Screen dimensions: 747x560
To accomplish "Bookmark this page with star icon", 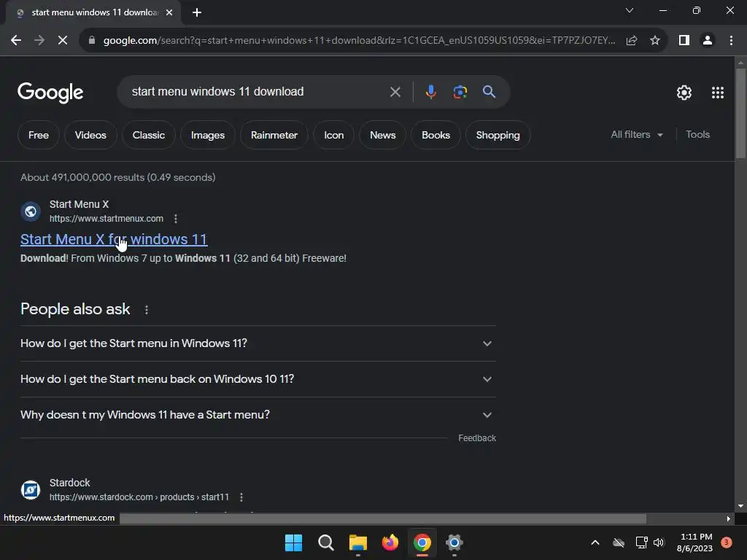I will click(655, 41).
